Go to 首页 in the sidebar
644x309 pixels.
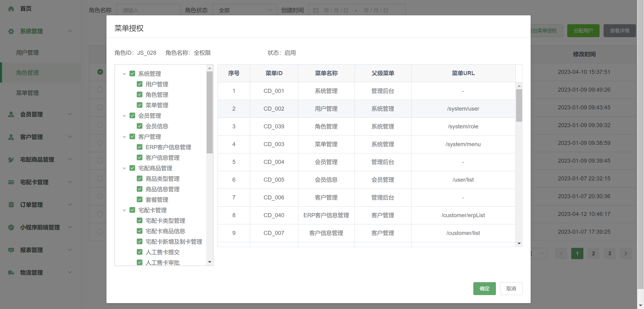tap(26, 9)
